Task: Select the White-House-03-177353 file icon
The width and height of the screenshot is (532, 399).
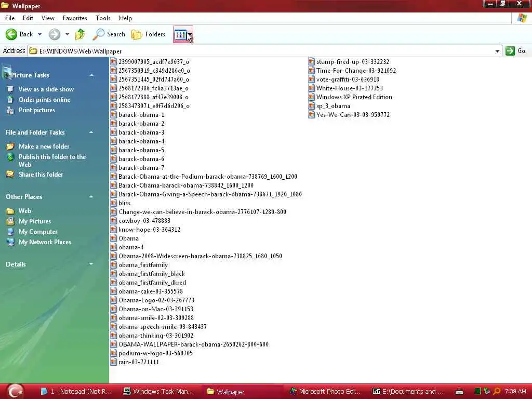Action: click(x=312, y=88)
